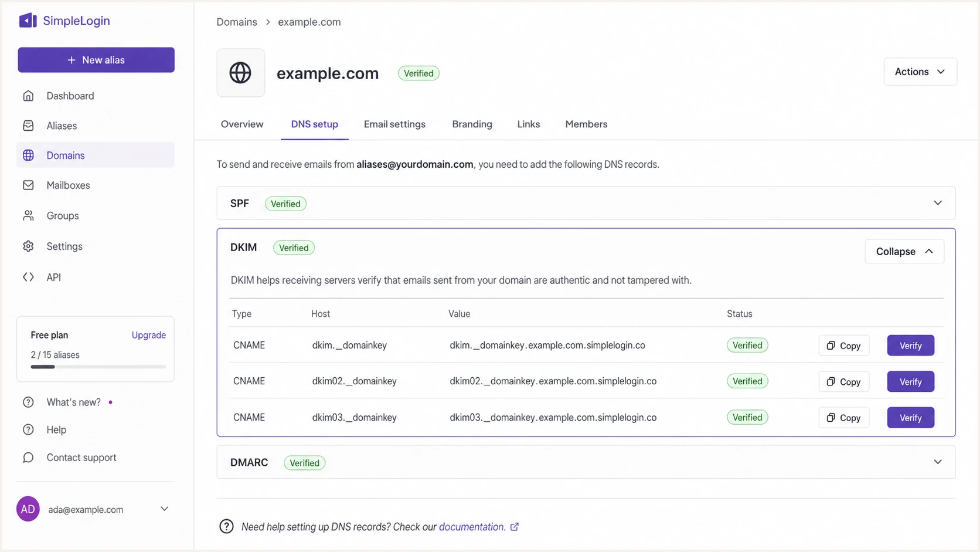
Task: Click the DKIM Verified badge
Action: click(294, 248)
